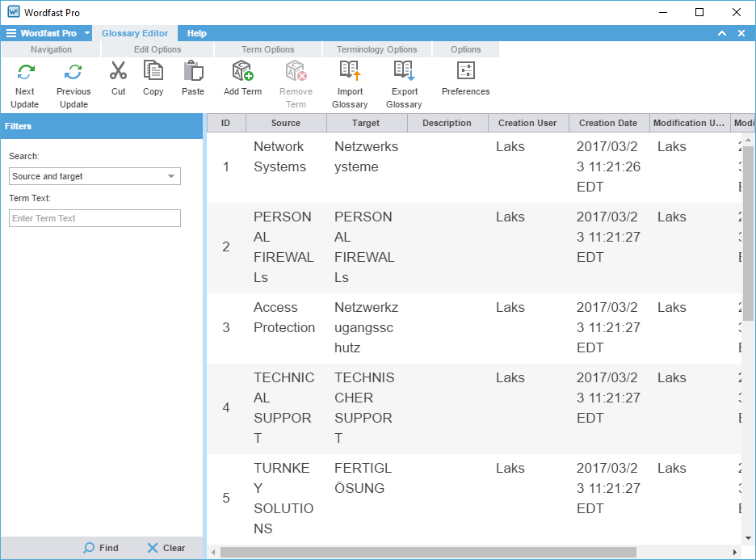Sort by the Creation Date column header
The image size is (756, 560).
coord(608,123)
